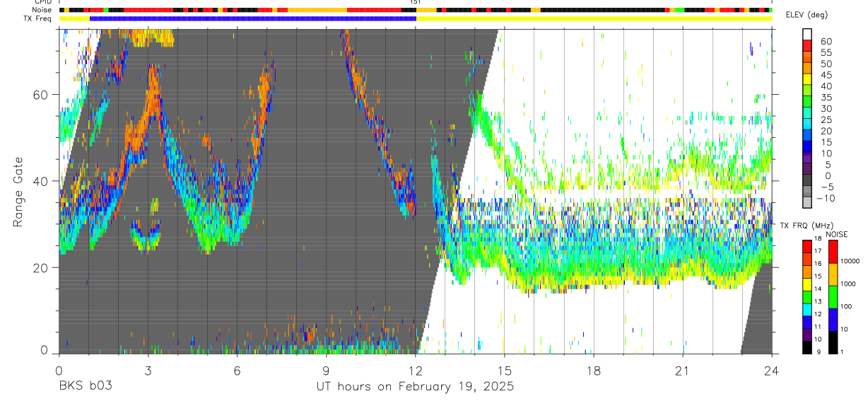This screenshot has height=401, width=868.
Task: Select the yellow 14–15 MHz TX FRQ swatch
Action: [807, 284]
